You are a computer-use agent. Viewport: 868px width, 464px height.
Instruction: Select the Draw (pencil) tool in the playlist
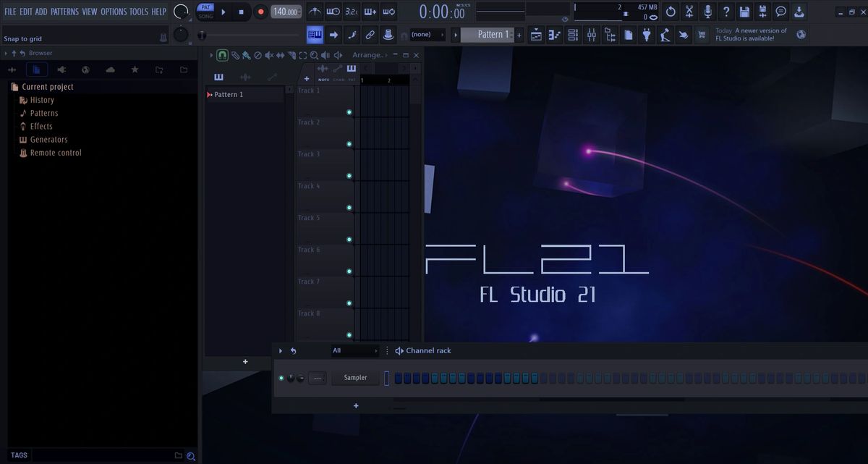[x=234, y=55]
